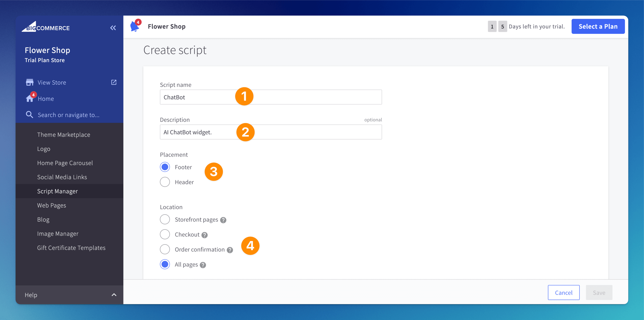Click the View Store storefront icon
Image resolution: width=644 pixels, height=320 pixels.
[x=29, y=82]
